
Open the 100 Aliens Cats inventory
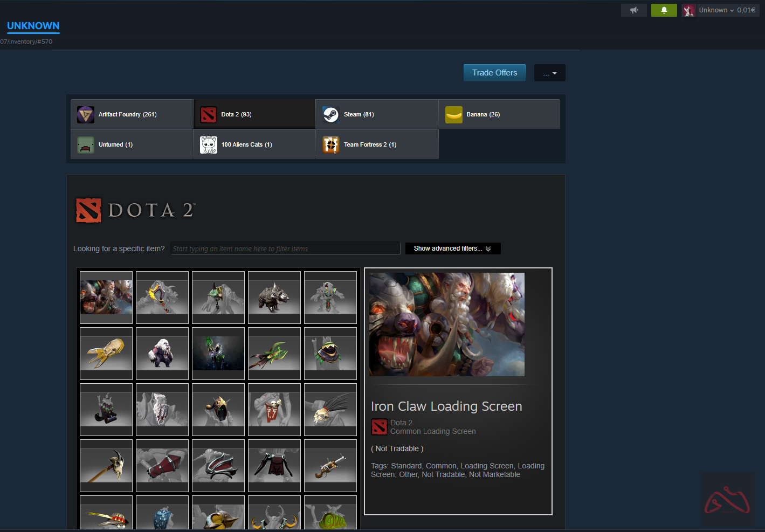tap(254, 144)
